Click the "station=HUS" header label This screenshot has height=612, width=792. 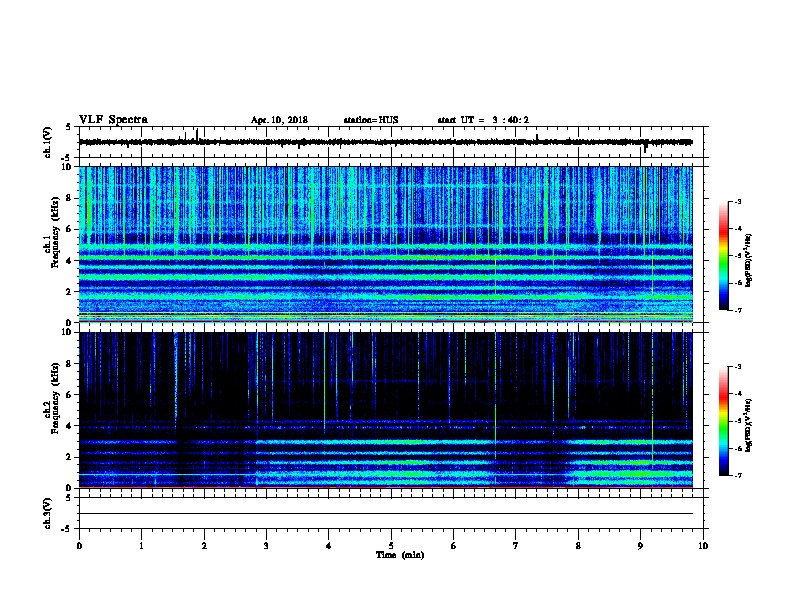pos(371,120)
